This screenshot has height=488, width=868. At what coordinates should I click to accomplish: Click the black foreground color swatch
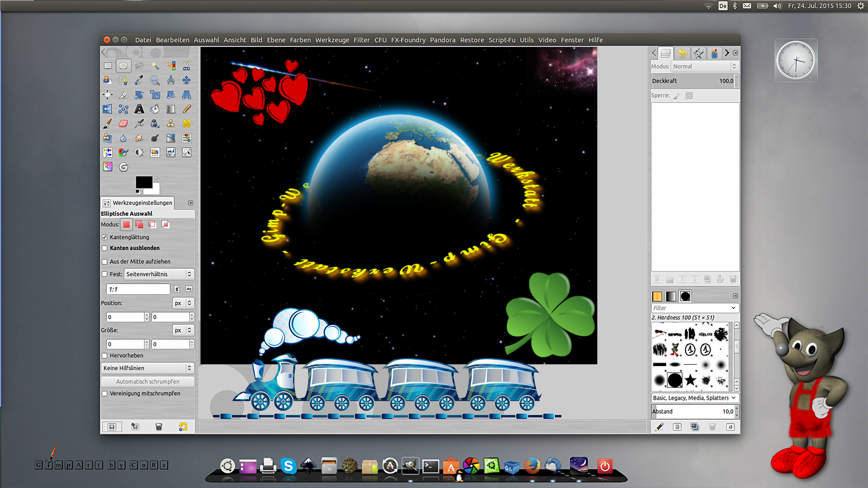[143, 182]
